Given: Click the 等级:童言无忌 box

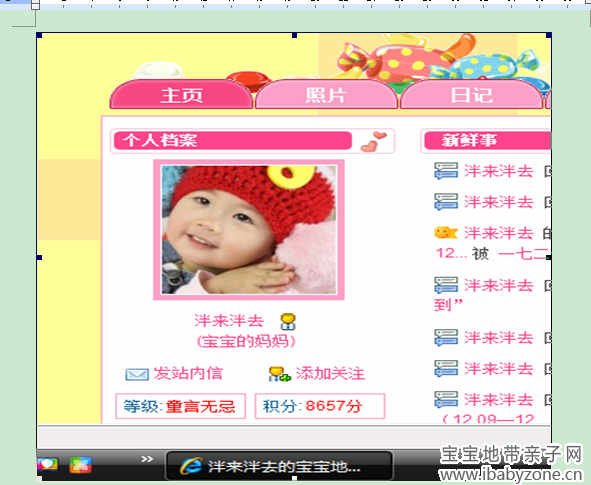Looking at the screenshot, I should (x=181, y=406).
